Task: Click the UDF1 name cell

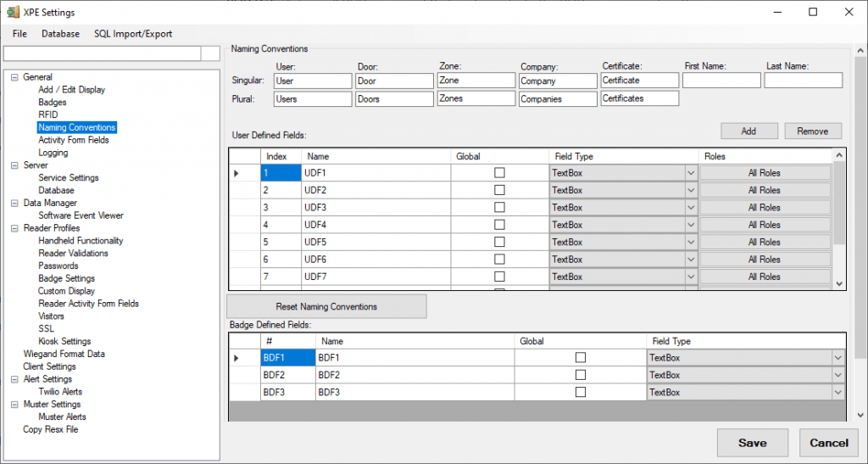Action: [x=376, y=173]
